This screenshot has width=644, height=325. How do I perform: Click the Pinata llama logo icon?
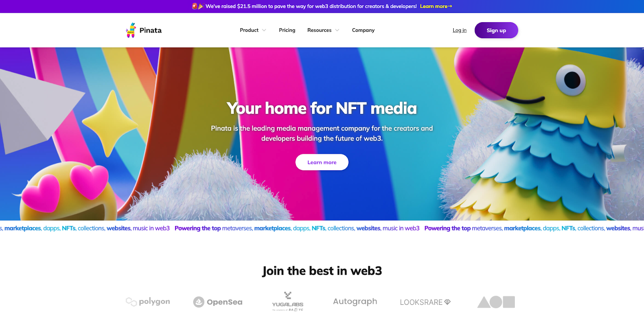tap(131, 30)
